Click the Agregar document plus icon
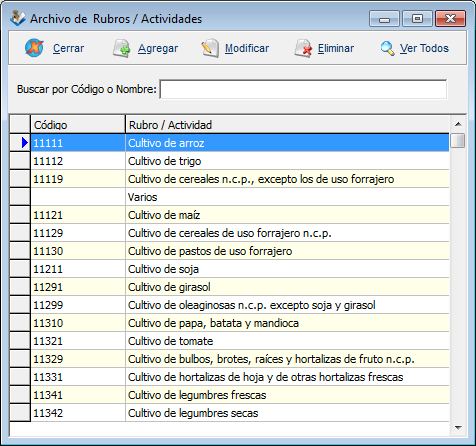Image resolution: width=476 pixels, height=446 pixels. tap(121, 48)
